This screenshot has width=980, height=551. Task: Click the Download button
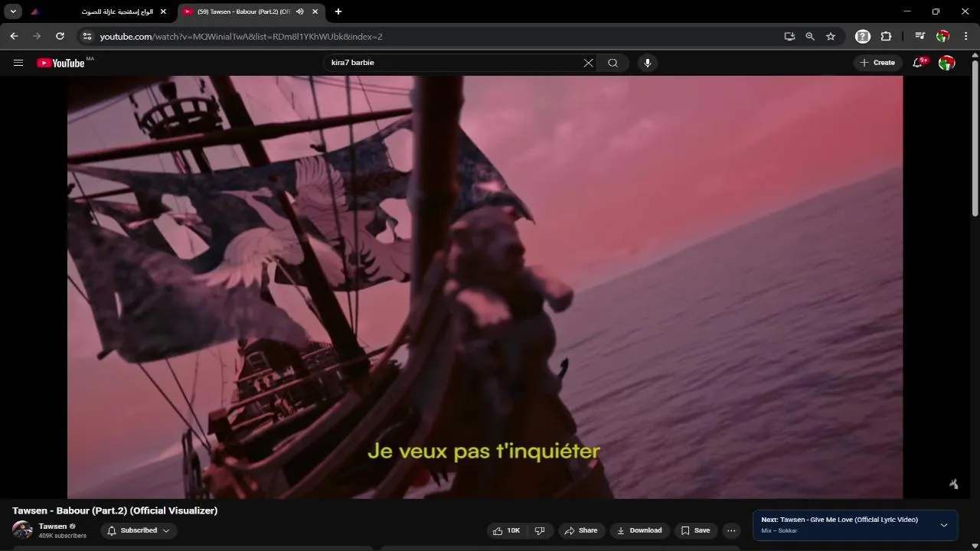(639, 530)
